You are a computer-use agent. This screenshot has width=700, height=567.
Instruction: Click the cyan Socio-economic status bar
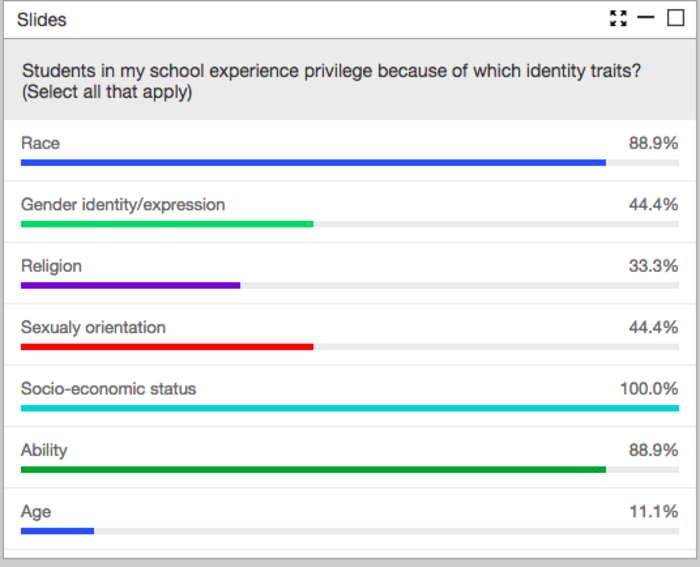pos(350,408)
